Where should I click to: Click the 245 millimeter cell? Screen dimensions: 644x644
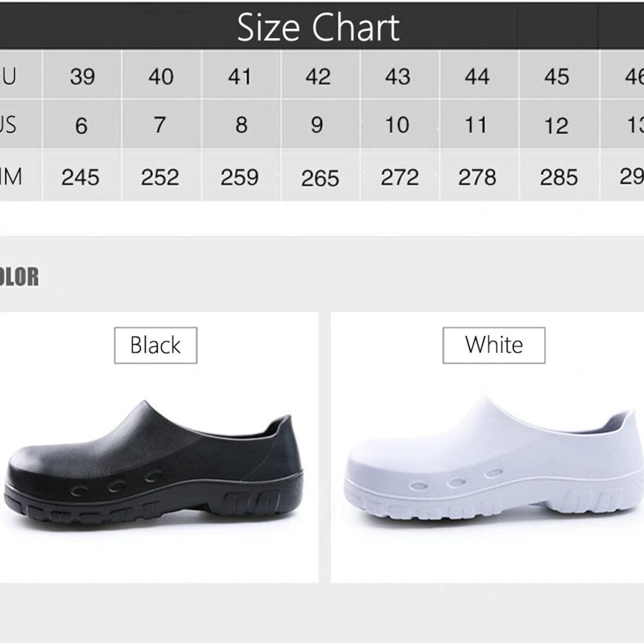tap(80, 177)
